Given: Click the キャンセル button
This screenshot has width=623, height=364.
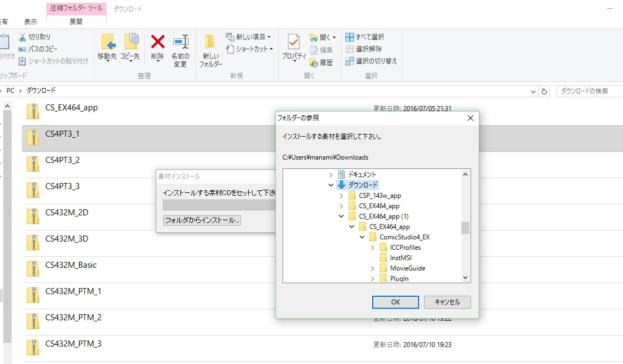Looking at the screenshot, I should (x=447, y=302).
